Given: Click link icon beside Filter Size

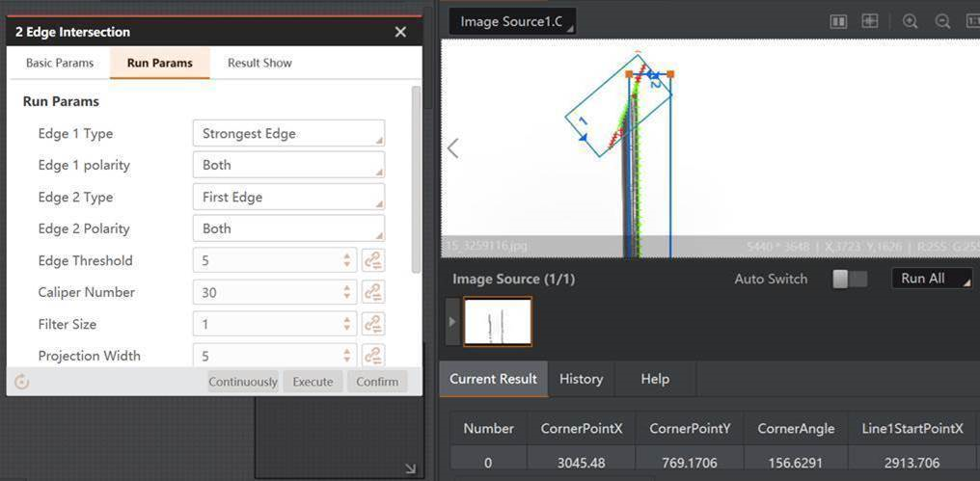Looking at the screenshot, I should pyautogui.click(x=373, y=324).
